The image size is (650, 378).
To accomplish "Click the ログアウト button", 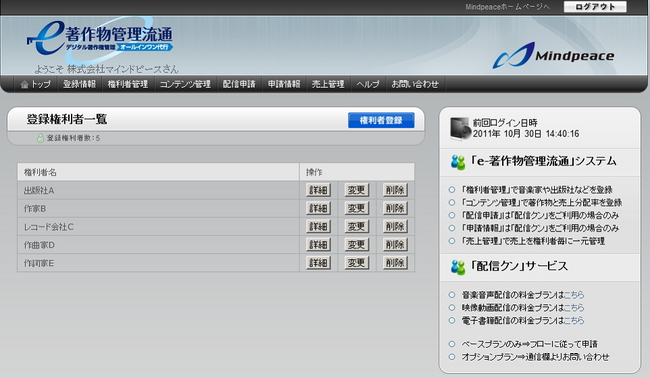I will pos(595,7).
